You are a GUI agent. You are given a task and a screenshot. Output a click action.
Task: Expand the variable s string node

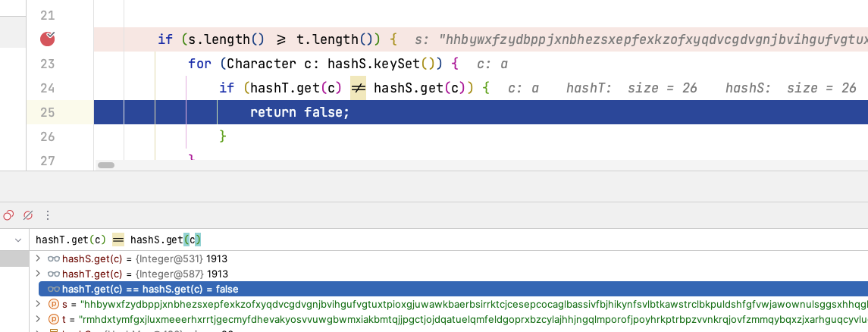[38, 304]
